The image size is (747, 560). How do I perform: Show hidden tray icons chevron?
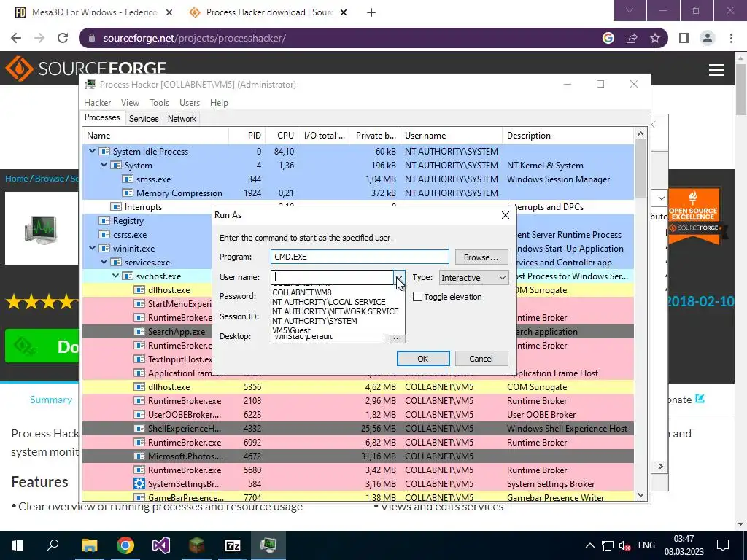pyautogui.click(x=589, y=545)
